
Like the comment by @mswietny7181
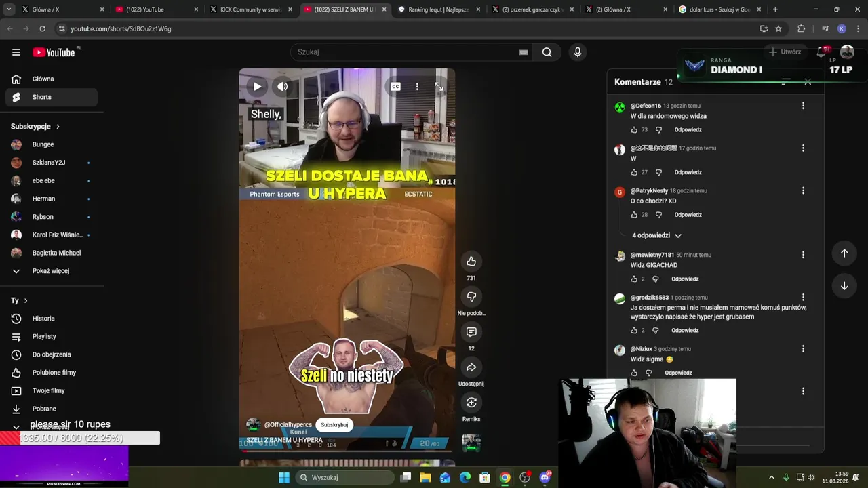pos(634,279)
